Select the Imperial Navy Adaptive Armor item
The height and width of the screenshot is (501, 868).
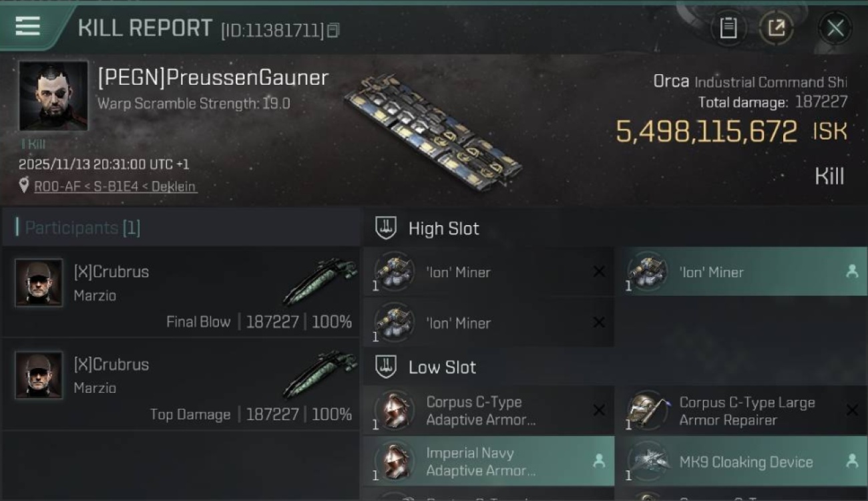pyautogui.click(x=487, y=462)
